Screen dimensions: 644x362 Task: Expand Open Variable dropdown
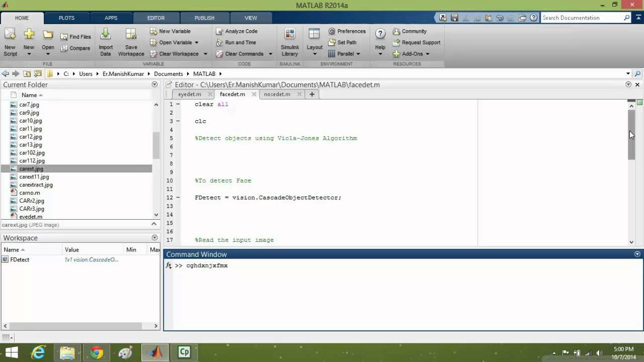tap(196, 43)
